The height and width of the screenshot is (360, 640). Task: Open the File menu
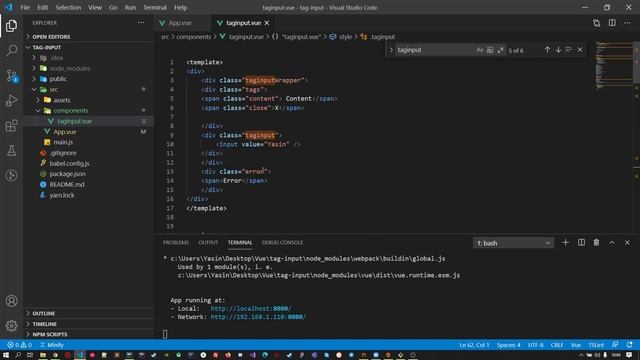(x=25, y=7)
